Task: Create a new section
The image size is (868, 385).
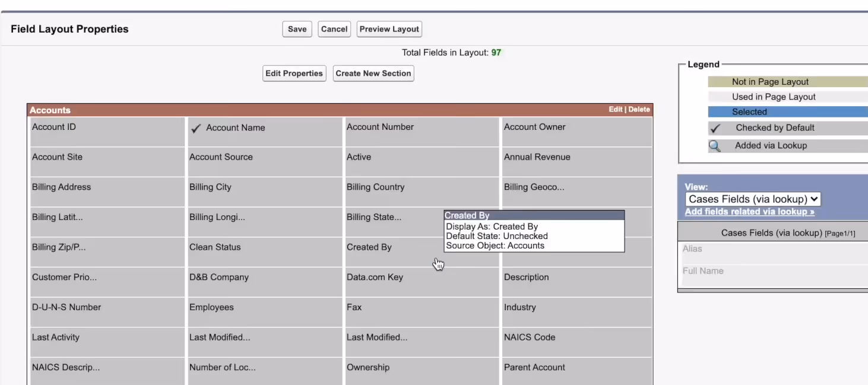Action: point(373,73)
